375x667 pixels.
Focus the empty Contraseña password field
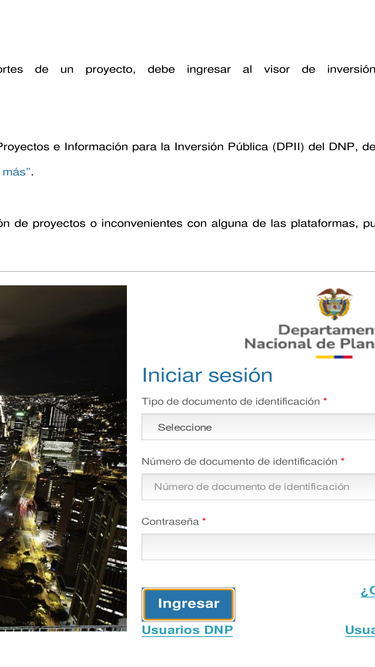[x=258, y=547]
